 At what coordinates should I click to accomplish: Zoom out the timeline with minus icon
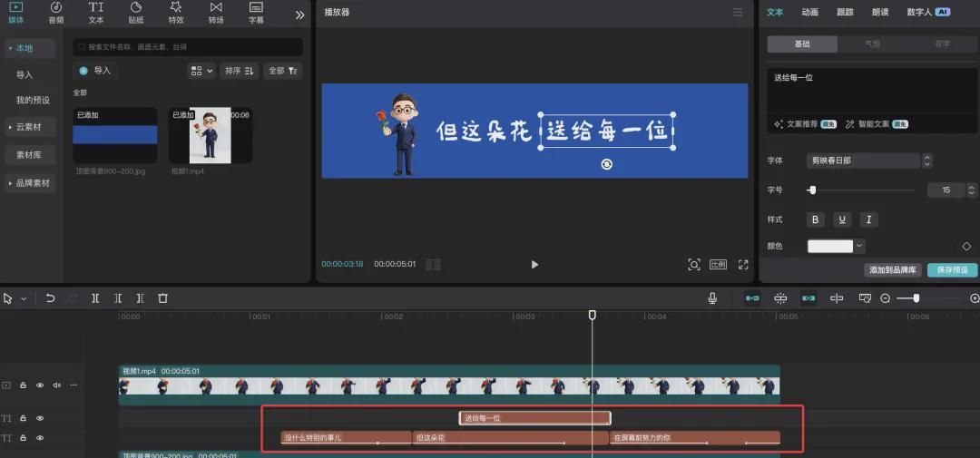(885, 298)
